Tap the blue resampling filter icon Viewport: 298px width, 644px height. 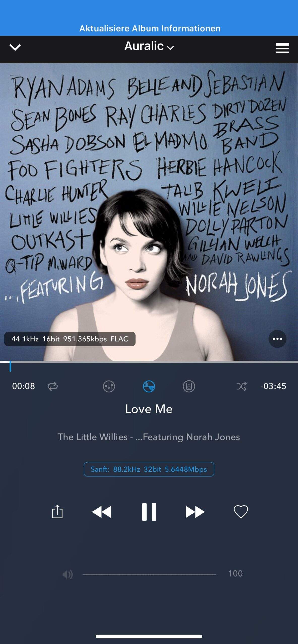(x=149, y=386)
